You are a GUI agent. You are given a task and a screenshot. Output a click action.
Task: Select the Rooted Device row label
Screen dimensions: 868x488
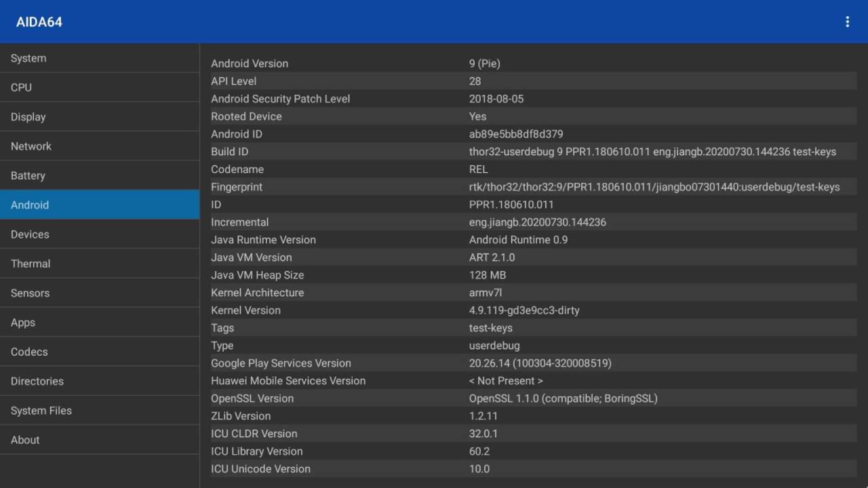coord(246,117)
